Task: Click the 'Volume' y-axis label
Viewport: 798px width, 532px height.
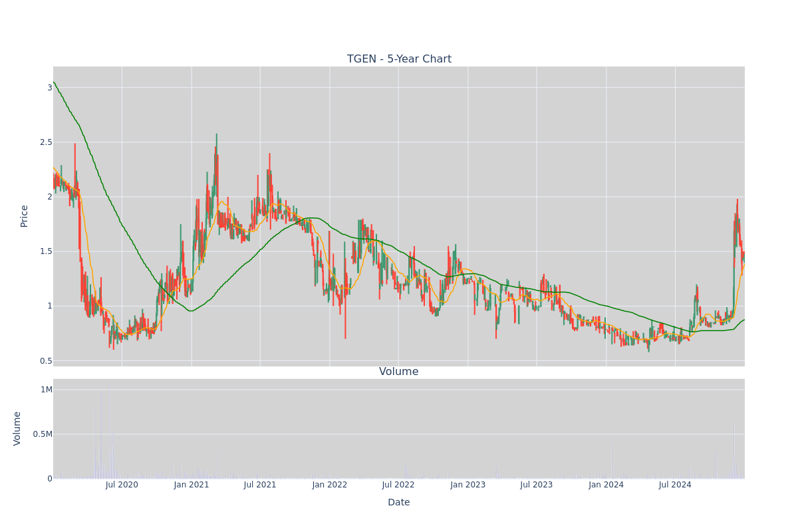Action: tap(18, 428)
